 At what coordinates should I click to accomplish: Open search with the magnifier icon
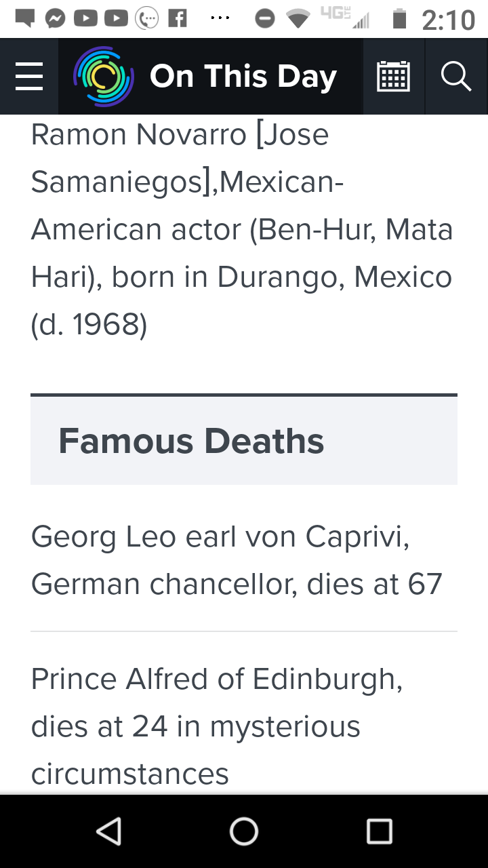pos(456,77)
